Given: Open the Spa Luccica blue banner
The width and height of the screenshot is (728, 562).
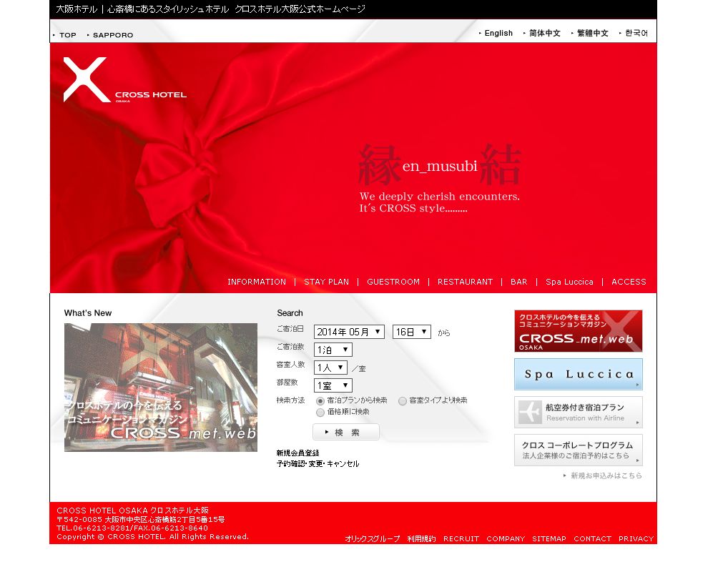Looking at the screenshot, I should pyautogui.click(x=578, y=374).
